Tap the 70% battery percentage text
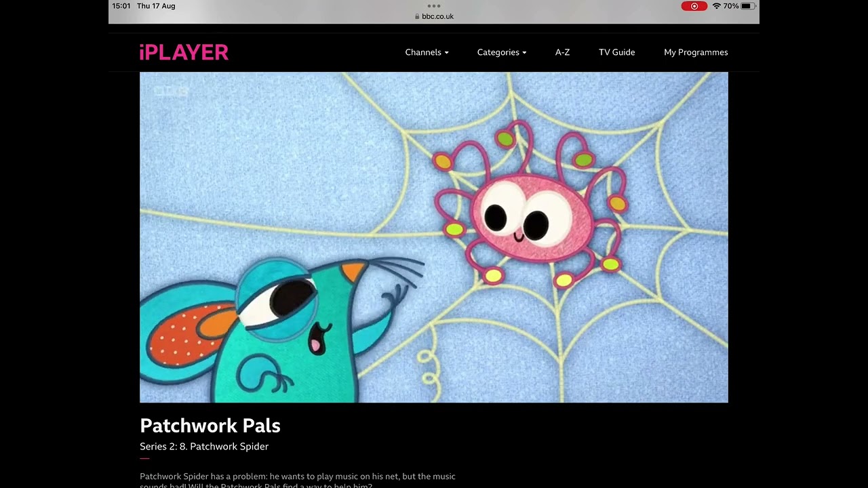This screenshot has width=868, height=488. coord(731,6)
